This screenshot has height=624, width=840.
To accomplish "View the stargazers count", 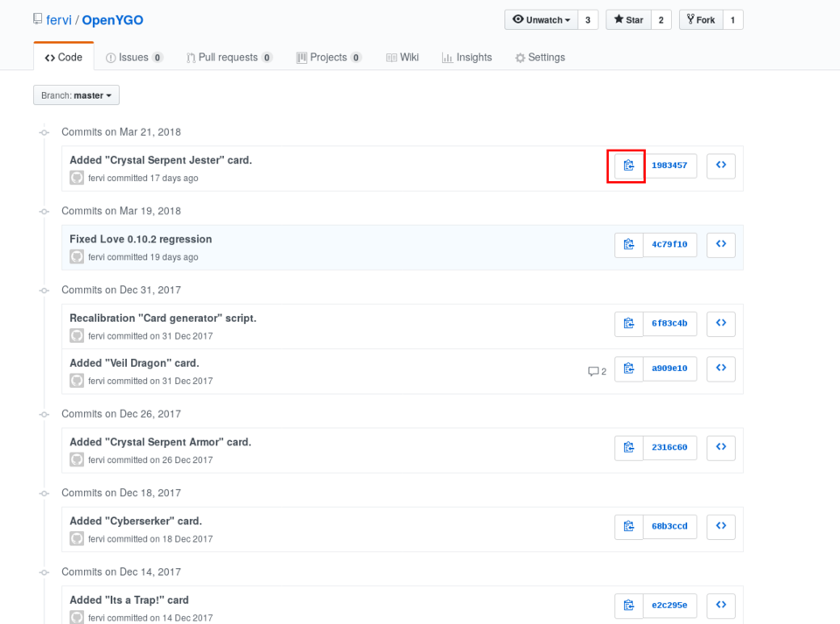I will (661, 20).
